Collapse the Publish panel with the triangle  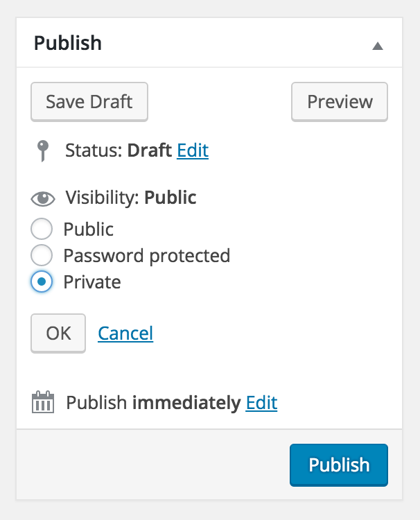point(378,46)
